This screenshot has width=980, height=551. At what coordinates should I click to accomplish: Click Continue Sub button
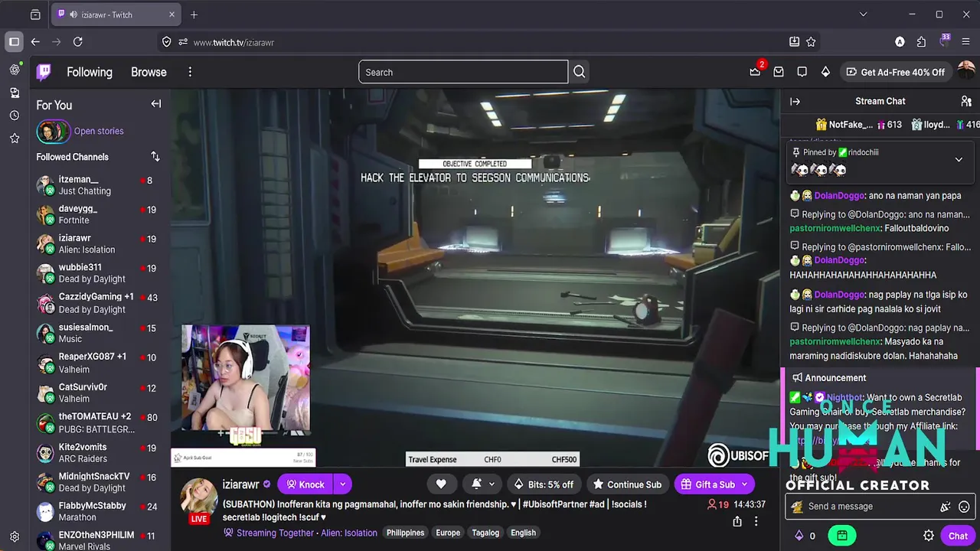pyautogui.click(x=626, y=484)
